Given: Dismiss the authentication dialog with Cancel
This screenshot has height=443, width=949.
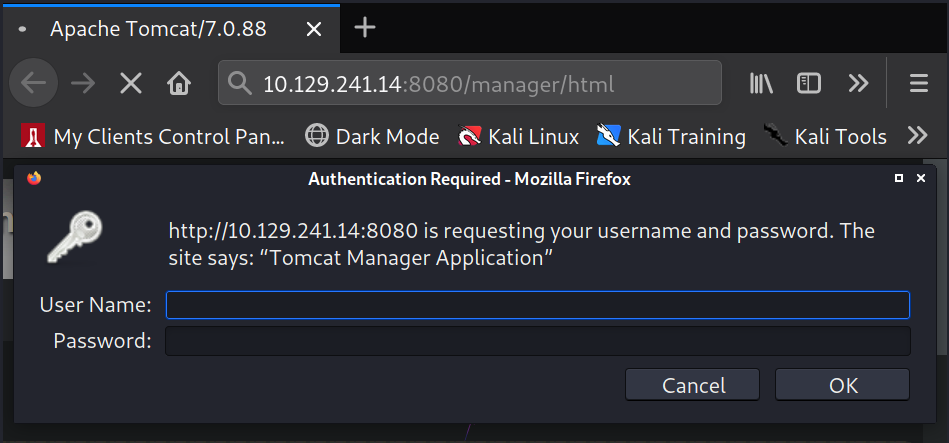Looking at the screenshot, I should (x=692, y=385).
